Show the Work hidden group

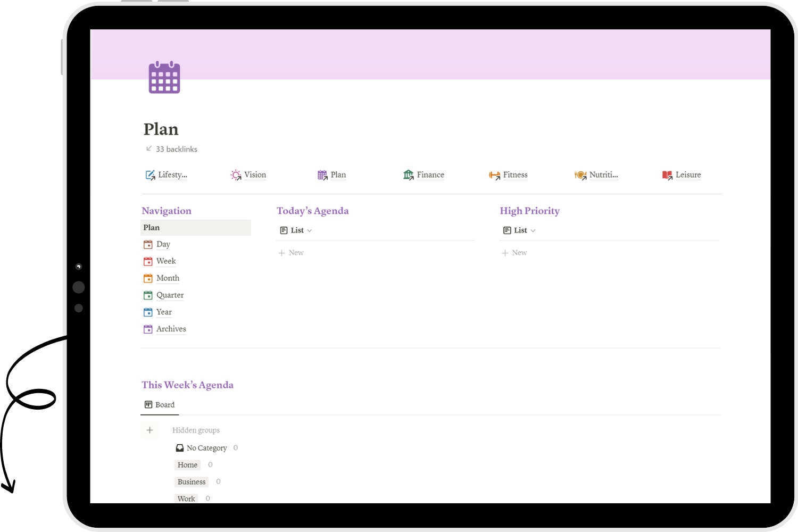tap(186, 498)
